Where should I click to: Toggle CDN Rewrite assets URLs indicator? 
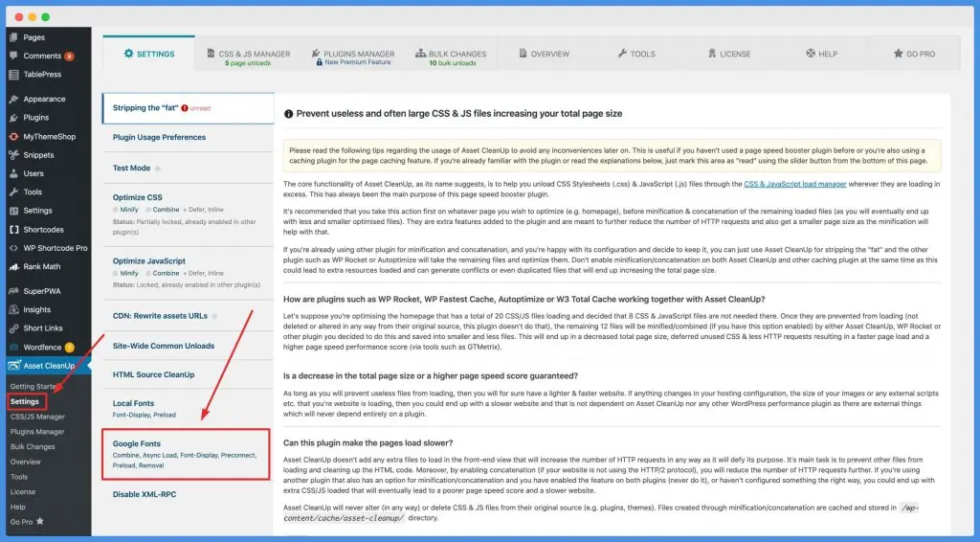click(x=214, y=316)
